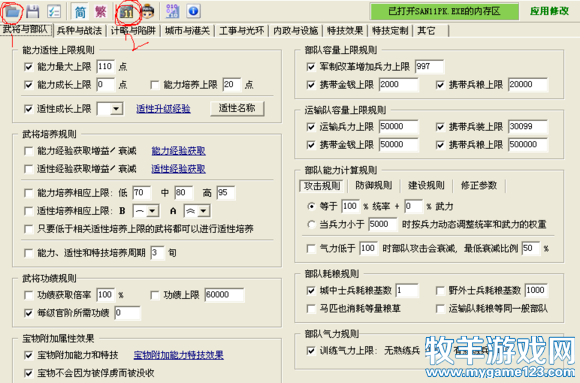Toggle 能力成长上限 checkbox
Viewport: 580px width, 383px height.
pos(28,85)
